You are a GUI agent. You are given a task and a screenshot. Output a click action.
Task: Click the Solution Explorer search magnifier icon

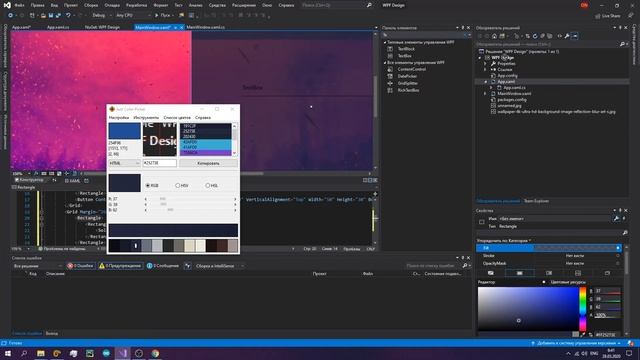pos(622,44)
